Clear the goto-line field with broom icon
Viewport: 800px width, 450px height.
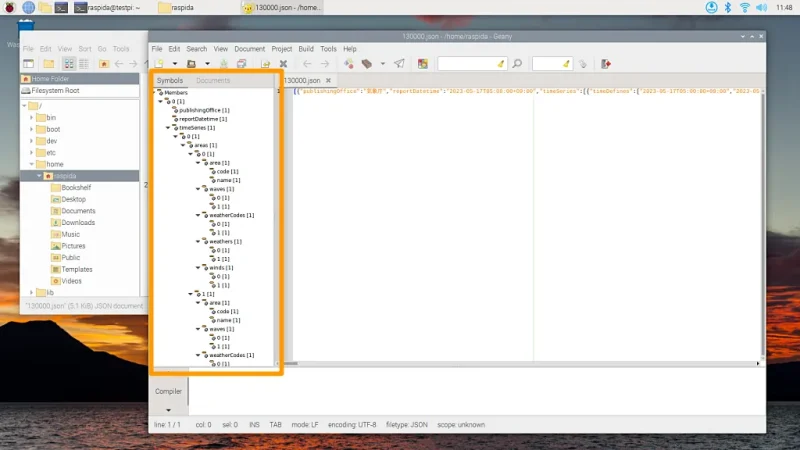click(566, 64)
